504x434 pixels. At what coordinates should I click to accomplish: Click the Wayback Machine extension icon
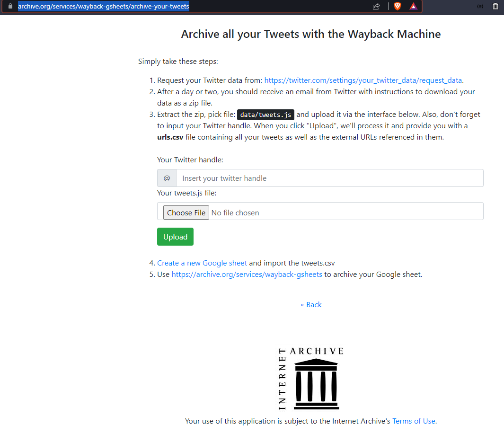[x=495, y=6]
